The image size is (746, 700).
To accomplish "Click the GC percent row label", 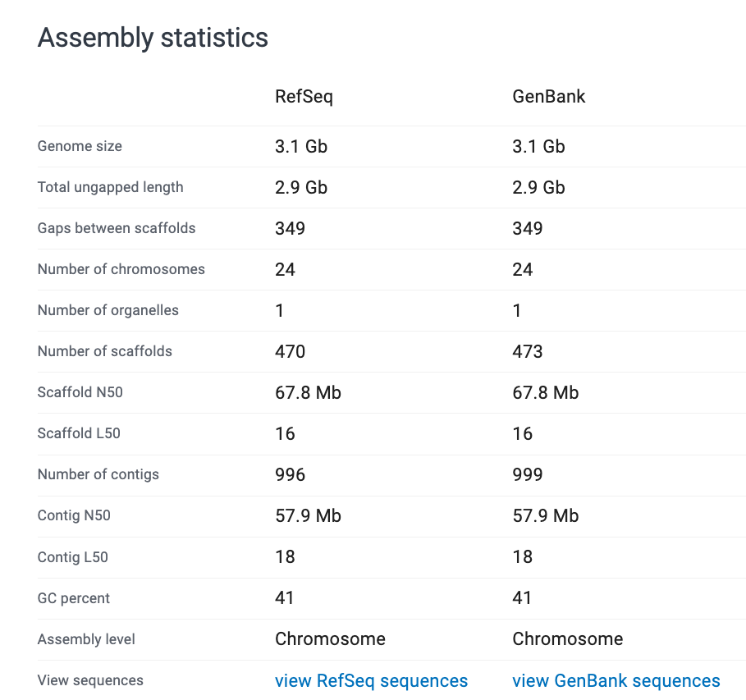I will click(73, 598).
